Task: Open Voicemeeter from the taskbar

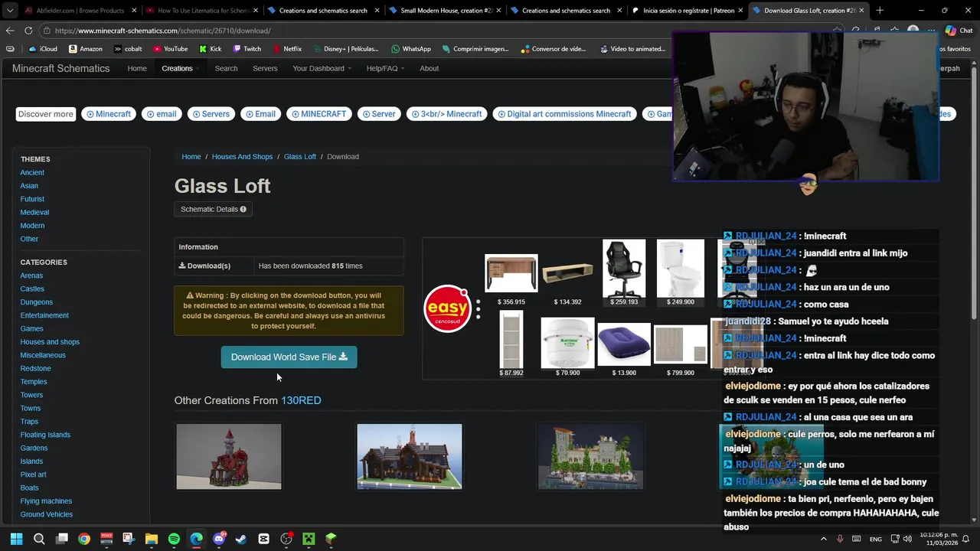Action: (x=106, y=539)
